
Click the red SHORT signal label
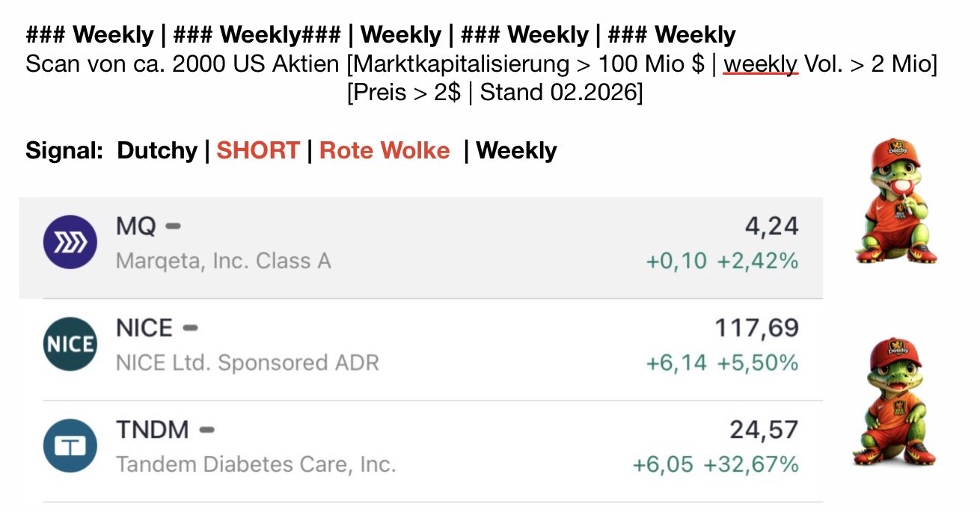(x=258, y=151)
